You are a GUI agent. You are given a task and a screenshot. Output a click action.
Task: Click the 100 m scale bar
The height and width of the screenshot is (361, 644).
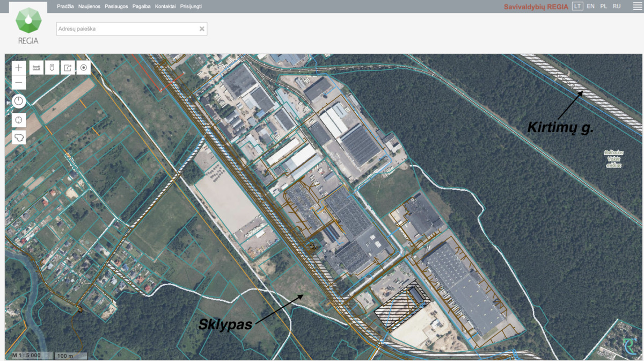[70, 356]
